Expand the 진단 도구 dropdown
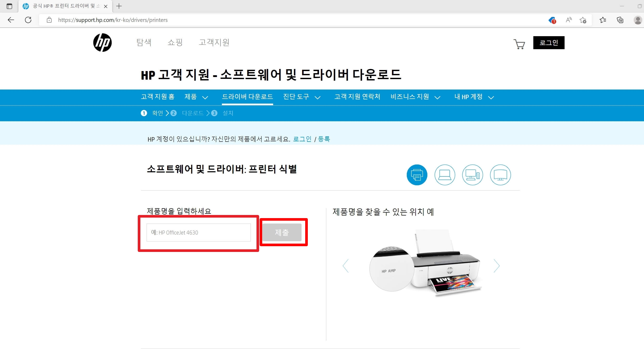644x349 pixels. [x=302, y=97]
